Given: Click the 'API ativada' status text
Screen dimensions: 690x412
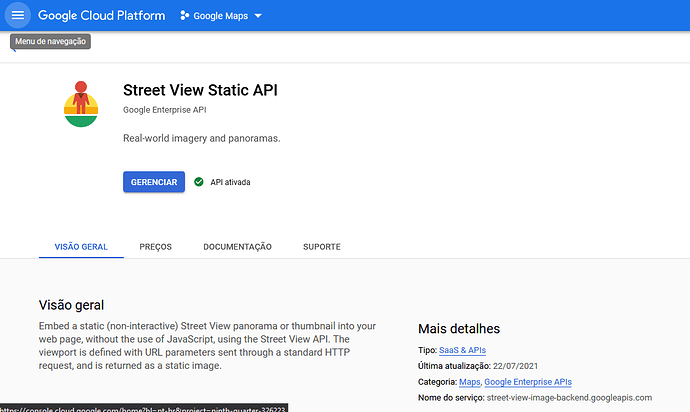Looking at the screenshot, I should pos(230,182).
